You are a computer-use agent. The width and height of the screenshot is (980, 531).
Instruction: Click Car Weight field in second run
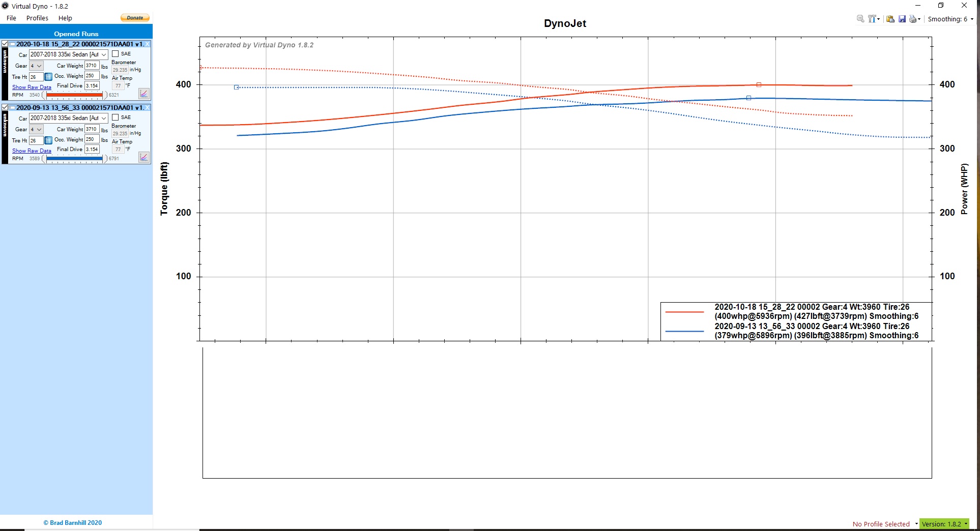pos(92,129)
